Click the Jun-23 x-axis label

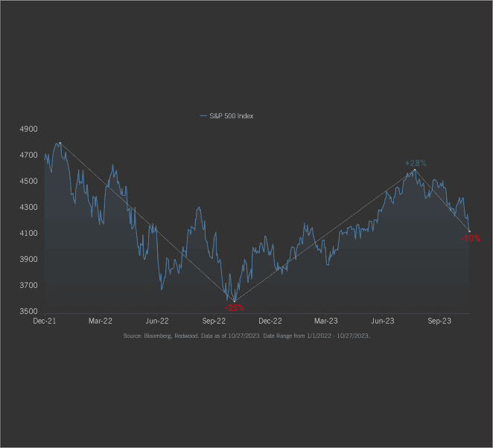[x=383, y=321]
